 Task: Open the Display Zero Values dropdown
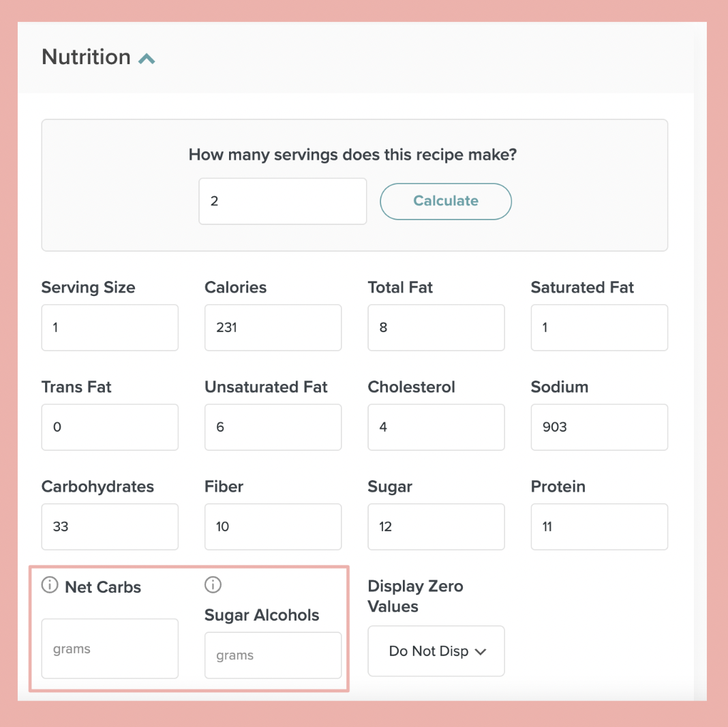tap(436, 651)
